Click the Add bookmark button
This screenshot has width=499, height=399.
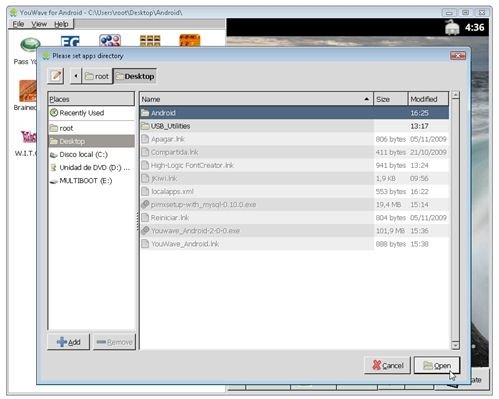(x=69, y=342)
